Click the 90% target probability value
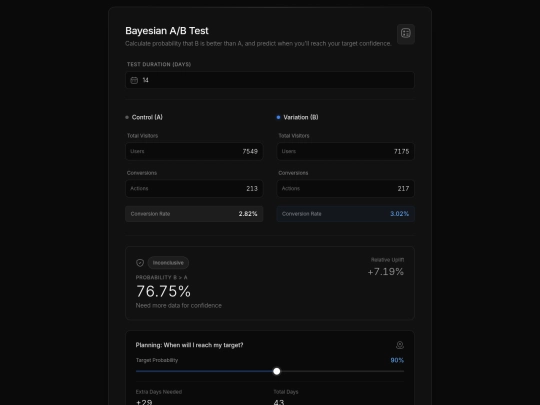Image resolution: width=540 pixels, height=405 pixels. [x=397, y=360]
